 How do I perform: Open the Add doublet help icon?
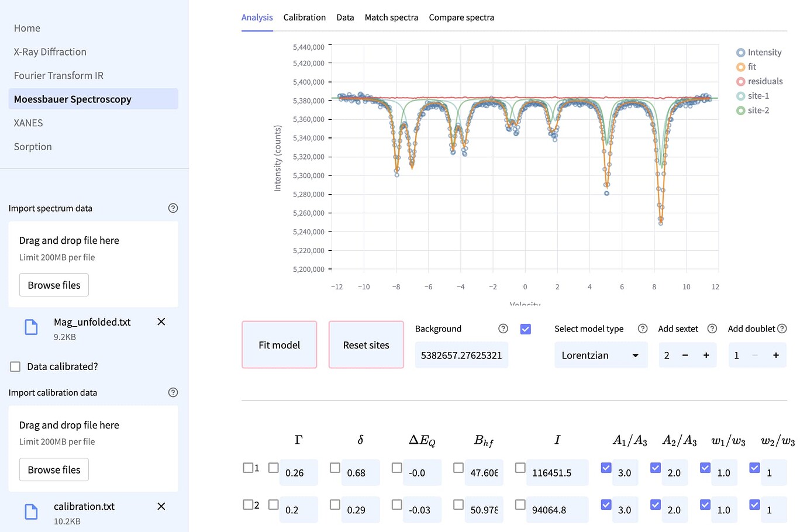[x=782, y=329]
